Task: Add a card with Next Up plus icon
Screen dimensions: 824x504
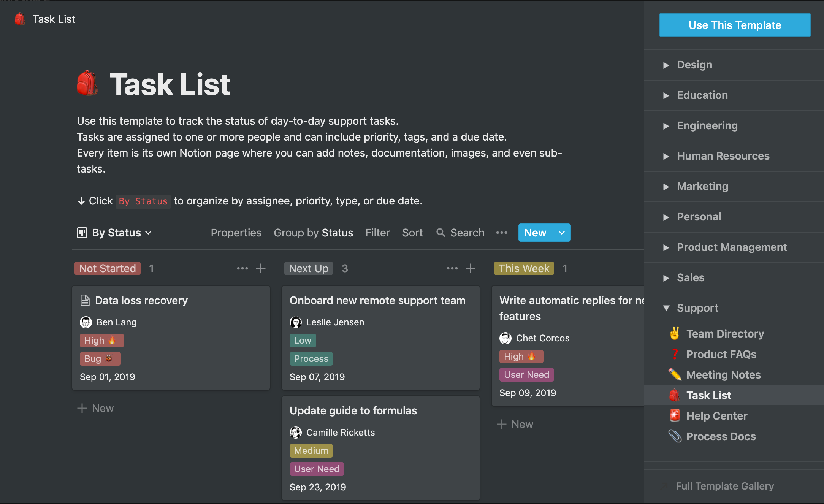Action: click(471, 268)
